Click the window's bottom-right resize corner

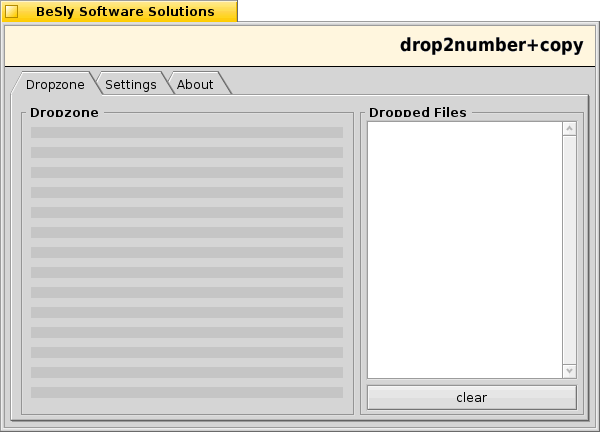593,426
